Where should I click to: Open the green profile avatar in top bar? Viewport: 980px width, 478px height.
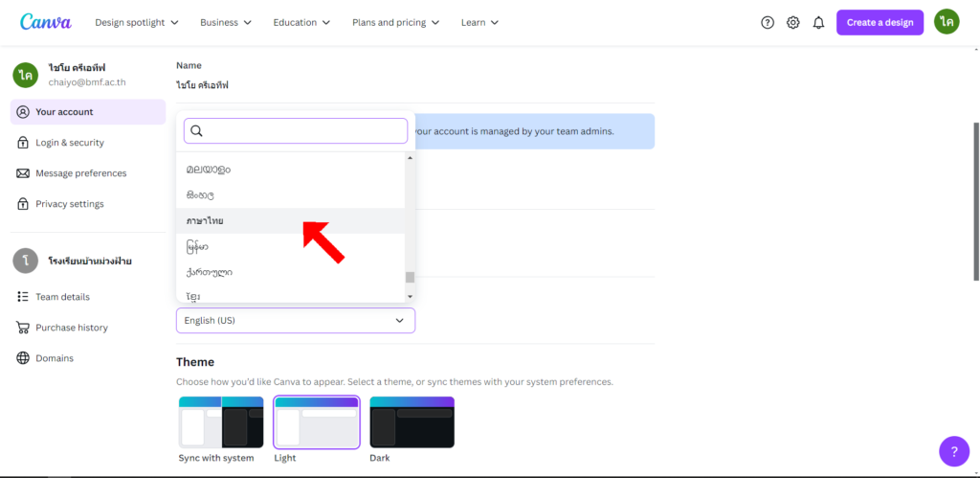(947, 22)
